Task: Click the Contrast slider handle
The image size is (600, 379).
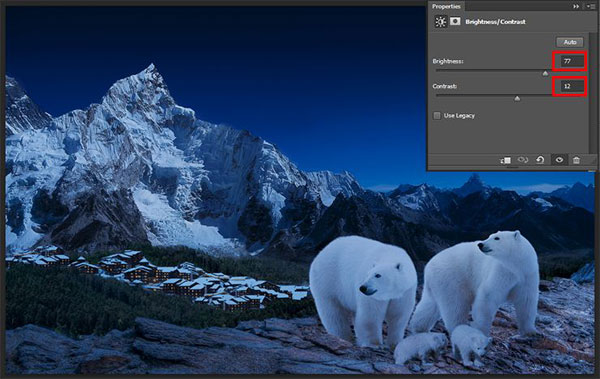Action: tap(517, 98)
